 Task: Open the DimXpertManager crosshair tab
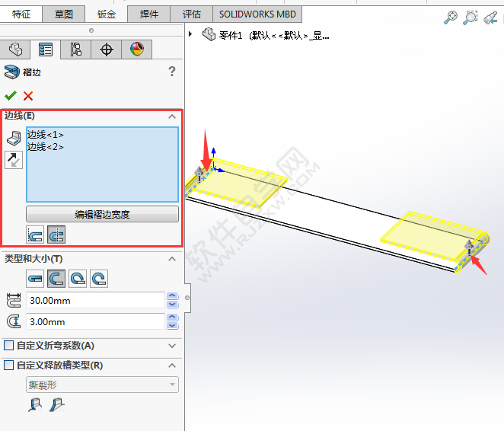(x=106, y=49)
